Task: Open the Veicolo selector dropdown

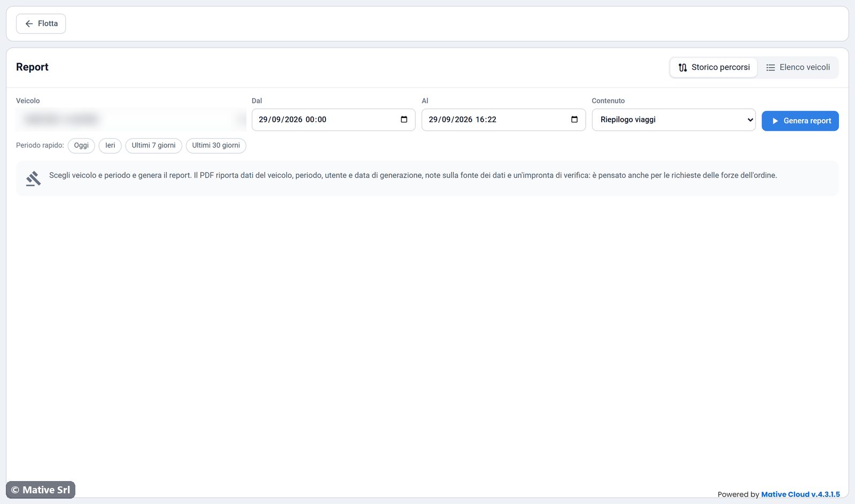Action: (131, 120)
